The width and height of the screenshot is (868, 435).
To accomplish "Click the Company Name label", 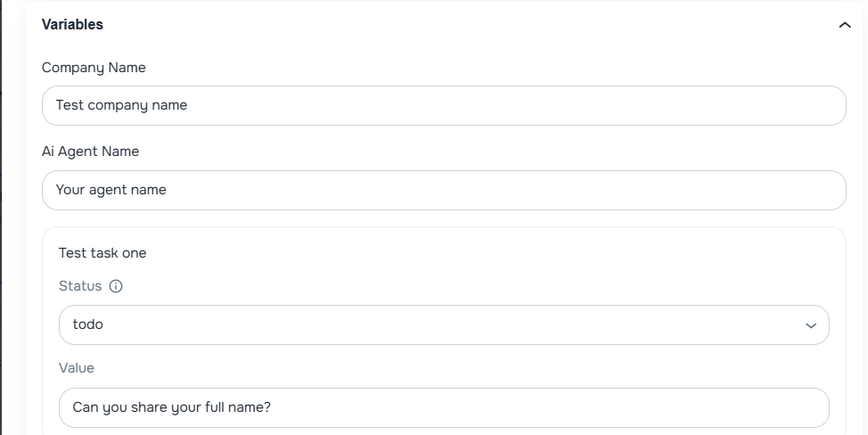I will click(94, 68).
